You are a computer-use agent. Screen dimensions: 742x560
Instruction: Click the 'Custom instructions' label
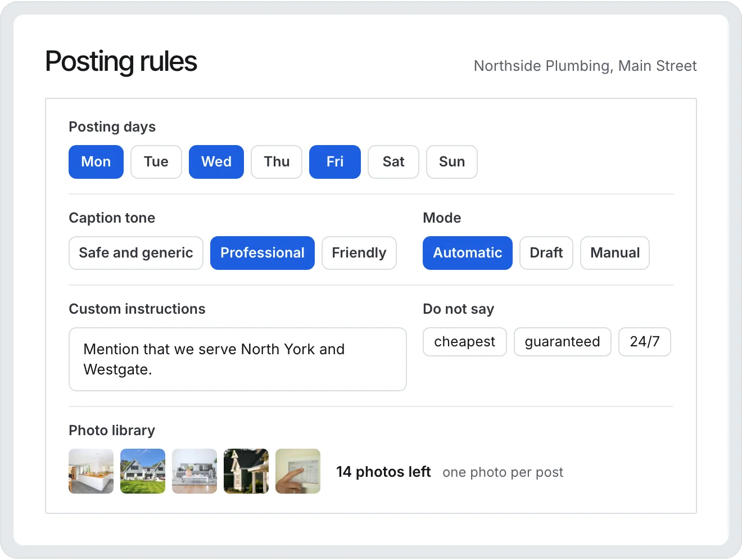137,309
